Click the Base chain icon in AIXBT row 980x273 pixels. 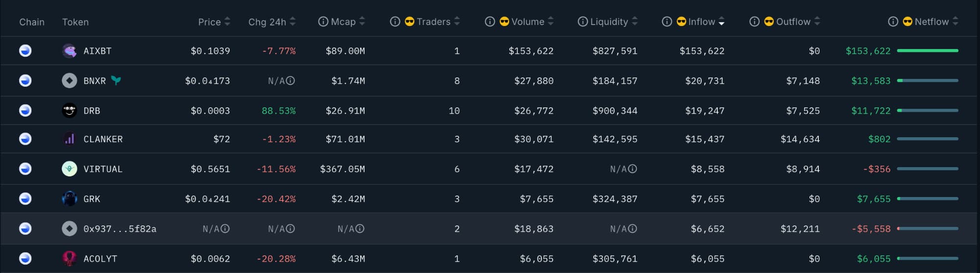tap(25, 51)
